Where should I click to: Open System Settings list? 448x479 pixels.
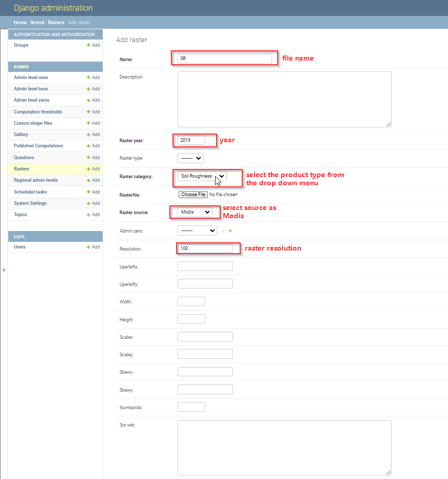pos(30,203)
